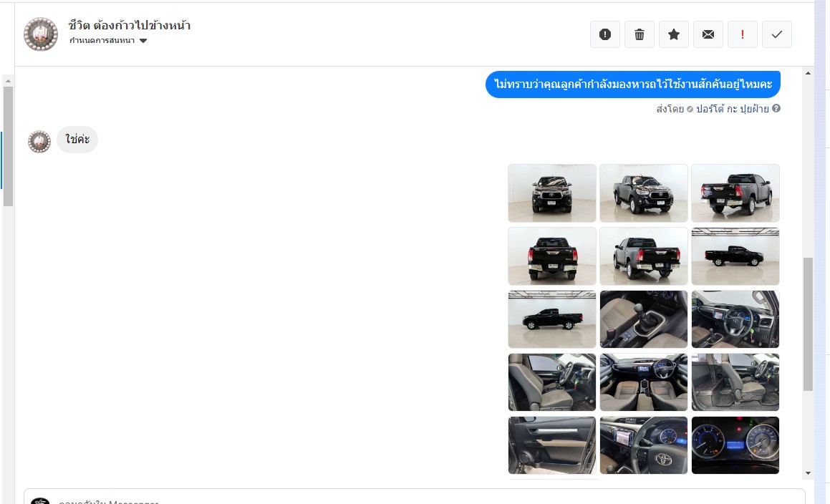Open กำหนดการสนทนา dropdown under the name
The width and height of the screenshot is (830, 504).
pyautogui.click(x=108, y=41)
